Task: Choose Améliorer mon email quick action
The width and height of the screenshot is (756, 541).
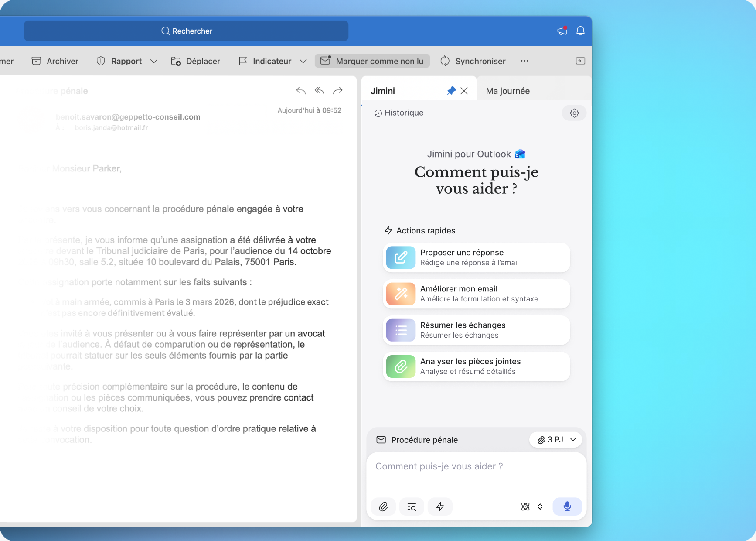Action: pos(477,294)
